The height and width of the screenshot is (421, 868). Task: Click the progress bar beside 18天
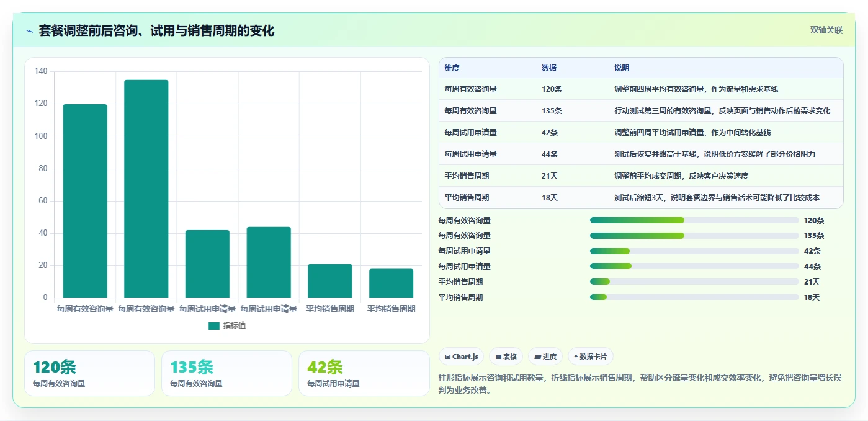point(694,297)
